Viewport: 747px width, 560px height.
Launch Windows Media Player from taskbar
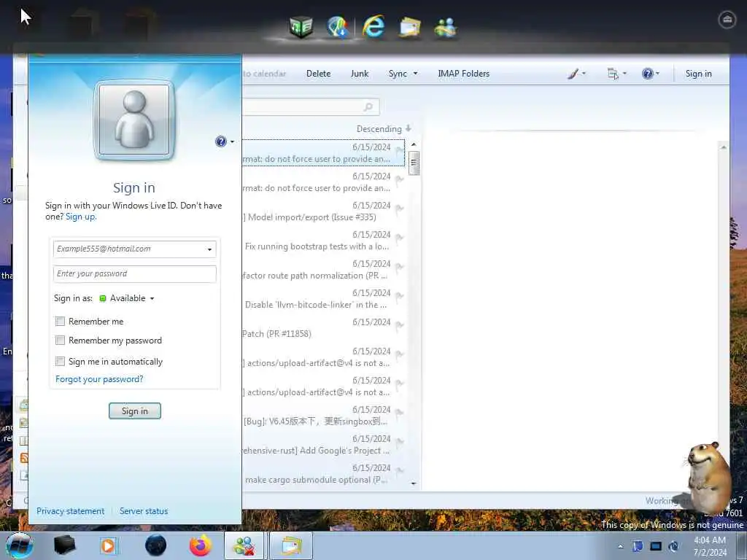click(x=109, y=545)
